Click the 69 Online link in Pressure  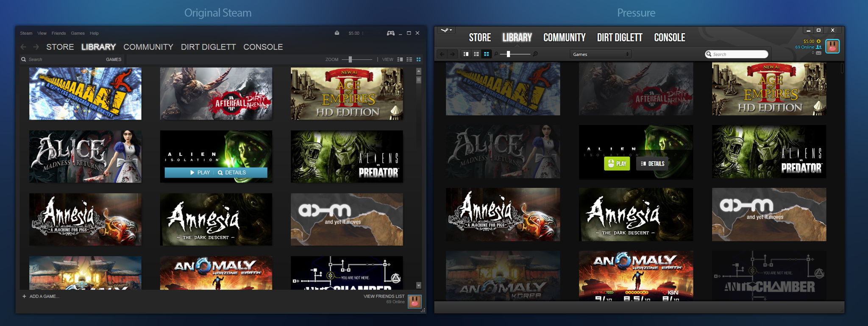click(804, 47)
